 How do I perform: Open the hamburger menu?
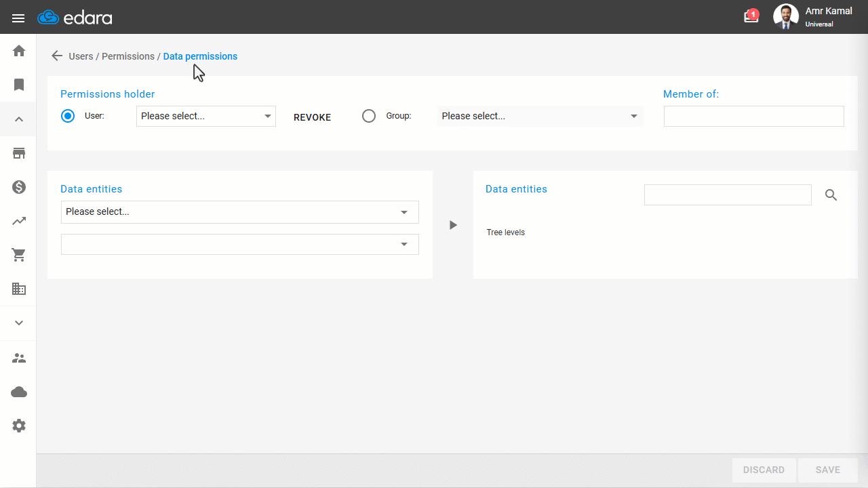click(x=18, y=18)
